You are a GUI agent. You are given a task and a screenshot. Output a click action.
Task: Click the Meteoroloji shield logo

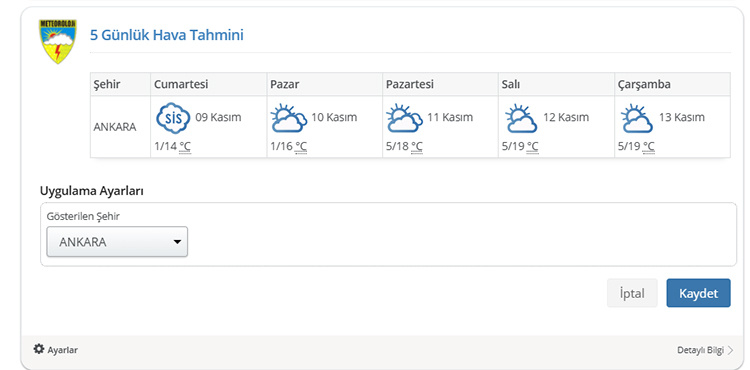(57, 41)
